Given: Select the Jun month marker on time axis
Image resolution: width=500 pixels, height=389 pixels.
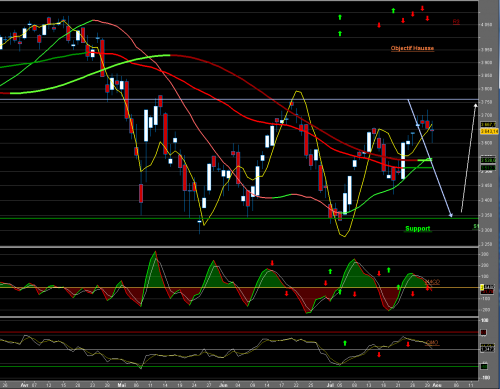Looking at the screenshot, I should (x=223, y=385).
